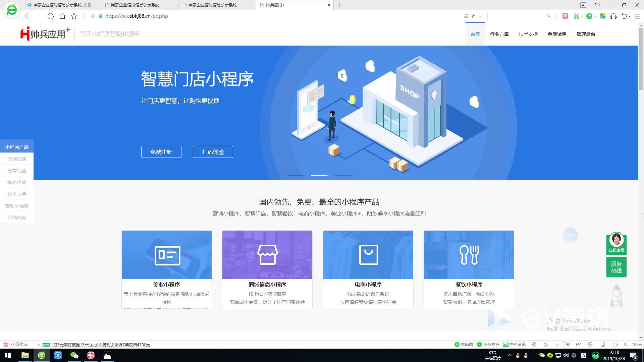Screen dimensions: 644x362
Task: Switch to the third banner slide indicator
Action: pos(342,176)
